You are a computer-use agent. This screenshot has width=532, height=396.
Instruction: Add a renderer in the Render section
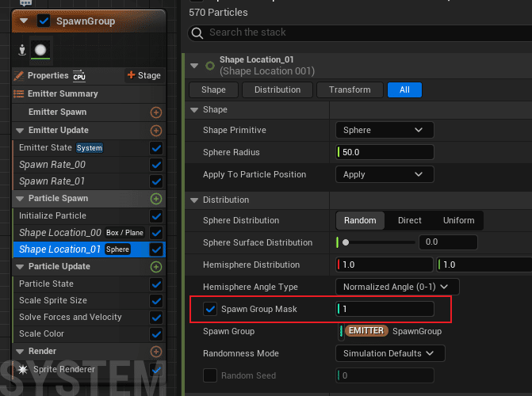point(156,352)
